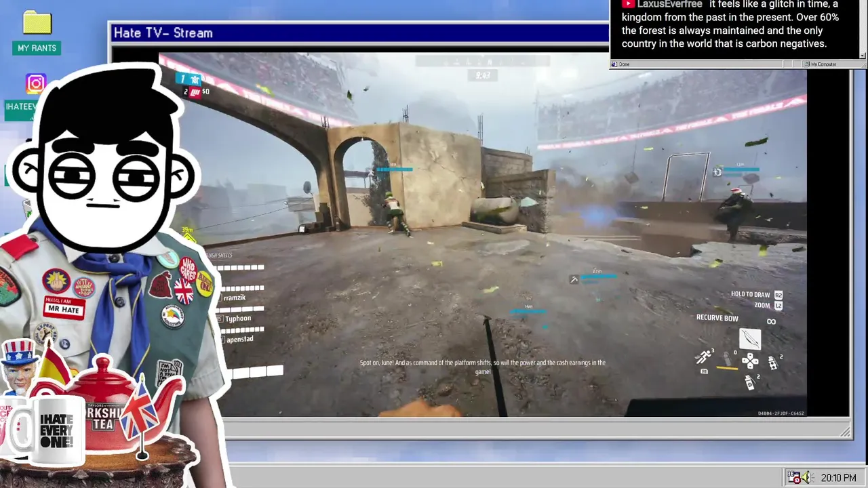Open the MY RANTS folder icon

(37, 22)
